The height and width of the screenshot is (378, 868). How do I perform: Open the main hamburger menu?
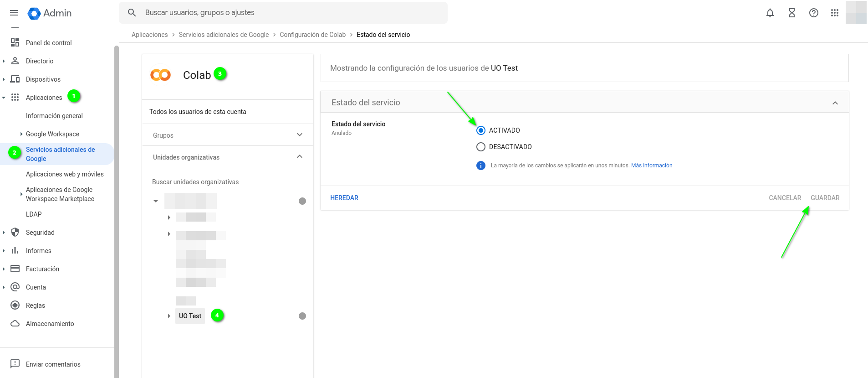[x=14, y=13]
